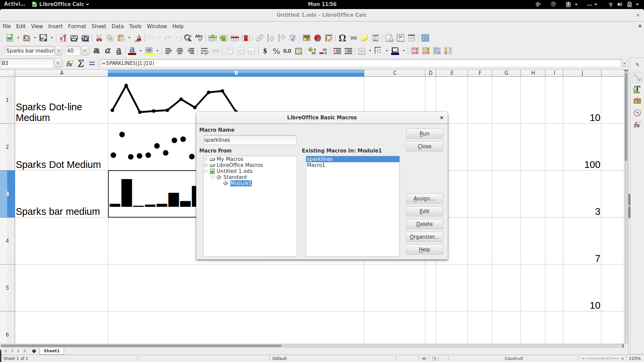Click Run to execute sparklines macro
Image resolution: width=644 pixels, height=362 pixels.
(424, 133)
